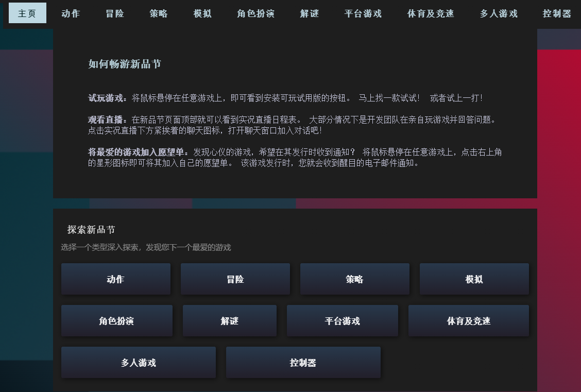The height and width of the screenshot is (392, 581).
Task: Select the 解谜 tab in top navigation
Action: pyautogui.click(x=310, y=13)
